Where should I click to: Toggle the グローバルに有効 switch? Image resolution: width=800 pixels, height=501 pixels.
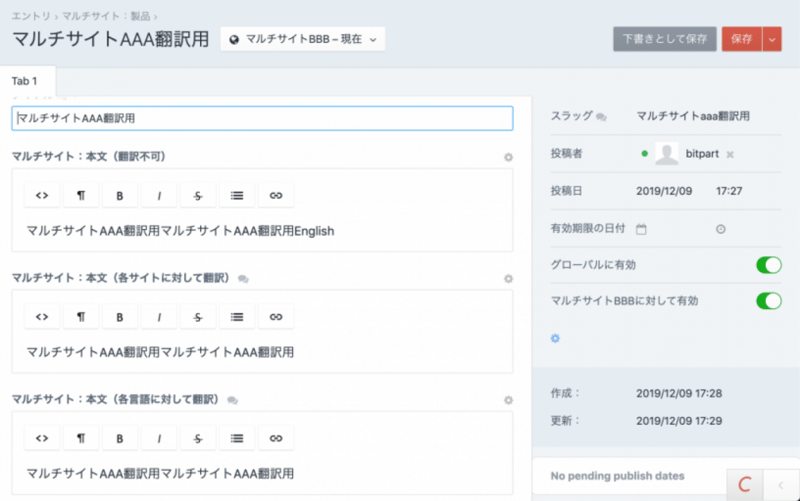[x=768, y=265]
